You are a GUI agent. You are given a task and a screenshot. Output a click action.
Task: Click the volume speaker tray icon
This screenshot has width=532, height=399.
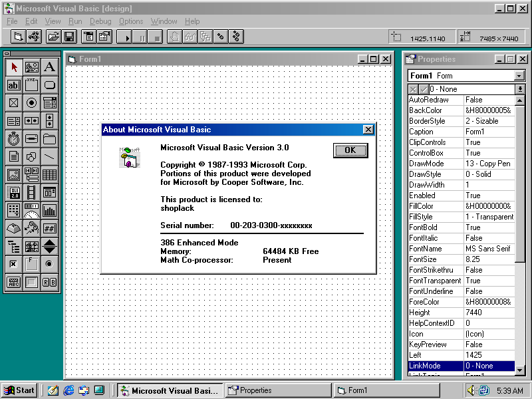[471, 390]
